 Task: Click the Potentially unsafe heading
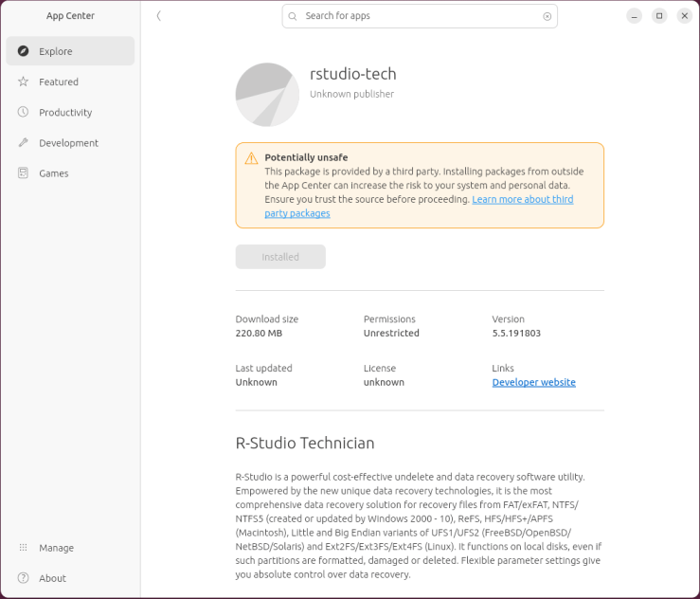(306, 157)
